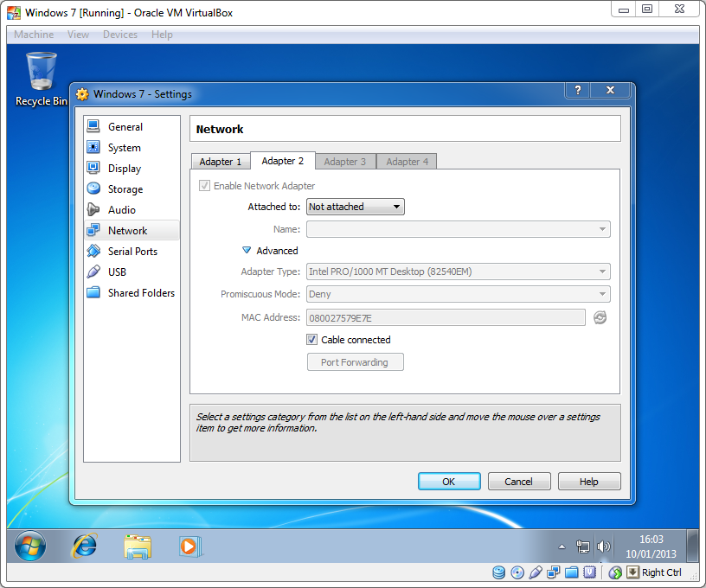
Task: Toggle the Enable Network Adapter checkbox
Action: (x=205, y=186)
